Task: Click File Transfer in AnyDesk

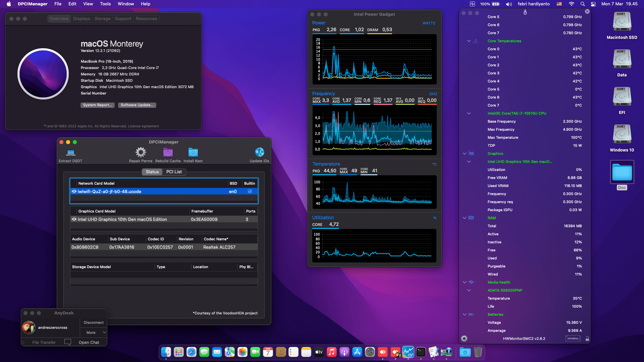Action: click(x=44, y=342)
